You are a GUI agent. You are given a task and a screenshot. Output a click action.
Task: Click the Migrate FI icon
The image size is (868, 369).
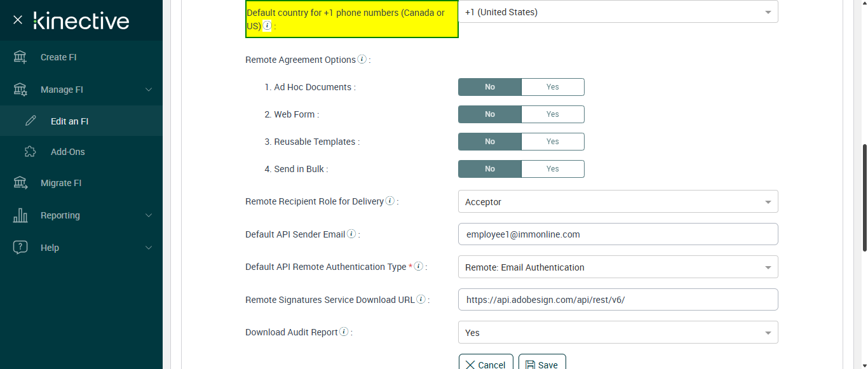click(x=20, y=183)
